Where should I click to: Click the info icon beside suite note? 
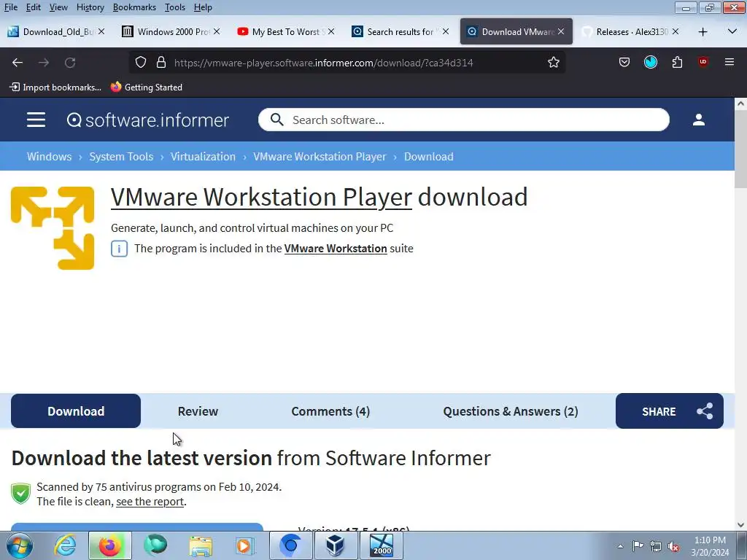119,249
